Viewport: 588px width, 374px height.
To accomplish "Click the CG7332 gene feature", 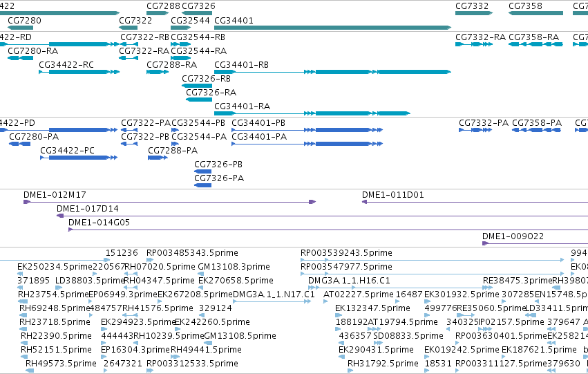I will 474,13.
